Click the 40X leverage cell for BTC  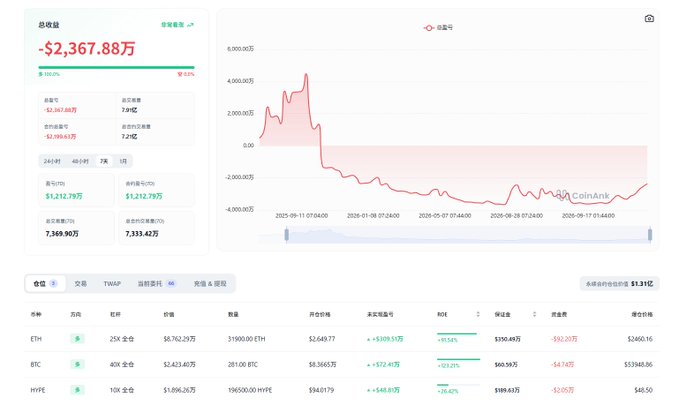122,365
